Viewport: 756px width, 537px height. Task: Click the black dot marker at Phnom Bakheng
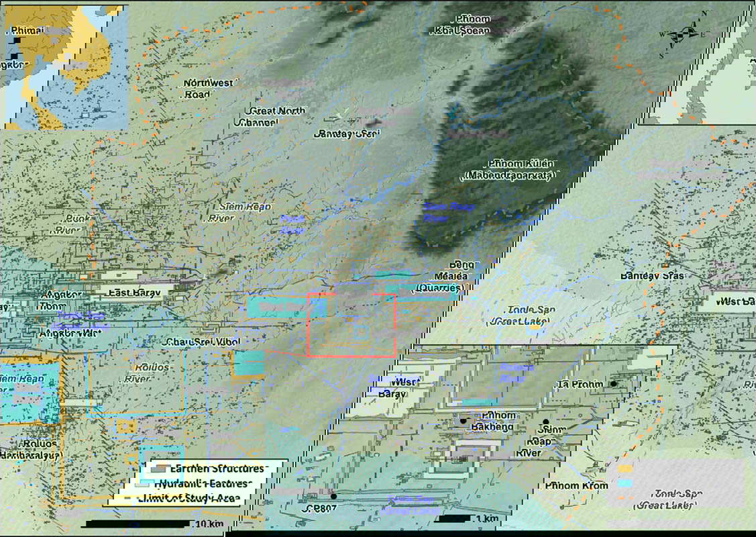click(463, 421)
